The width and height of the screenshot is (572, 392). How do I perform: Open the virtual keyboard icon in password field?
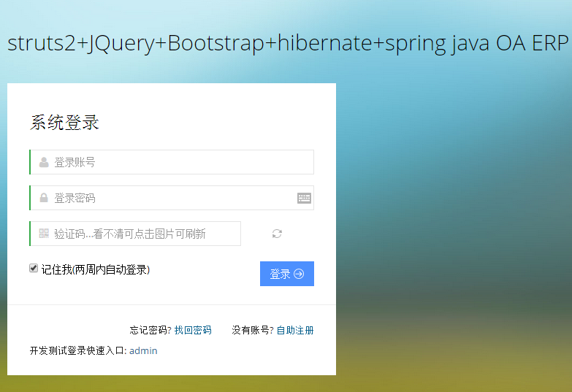[304, 198]
